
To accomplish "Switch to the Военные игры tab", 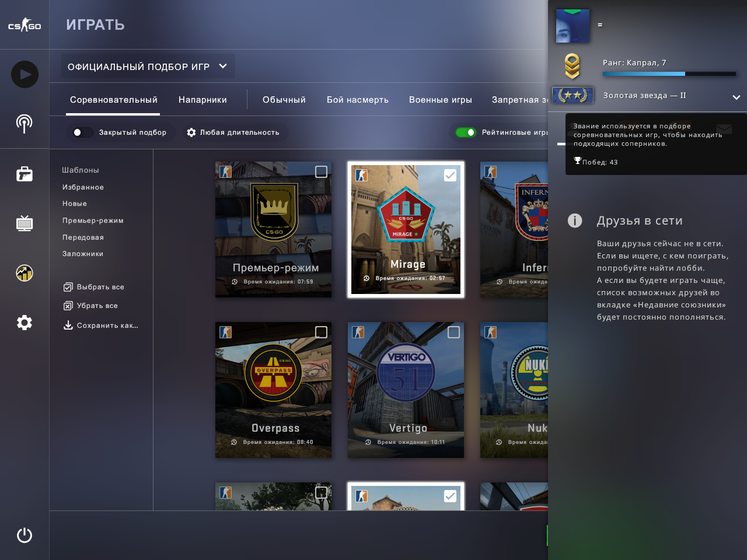I will (x=441, y=100).
